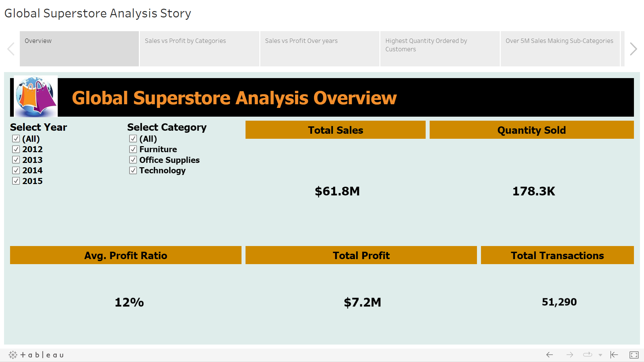The height and width of the screenshot is (362, 644).
Task: Select the Replay animation icon
Action: 587,354
